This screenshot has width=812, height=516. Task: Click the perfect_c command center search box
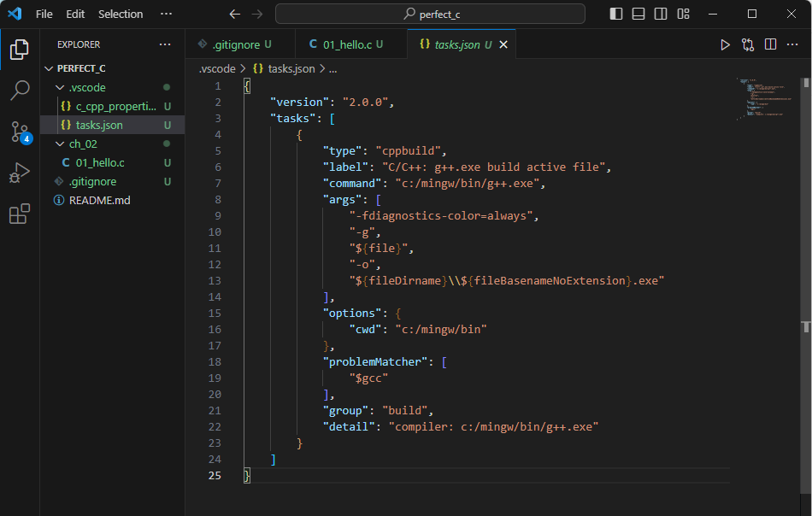(x=430, y=14)
